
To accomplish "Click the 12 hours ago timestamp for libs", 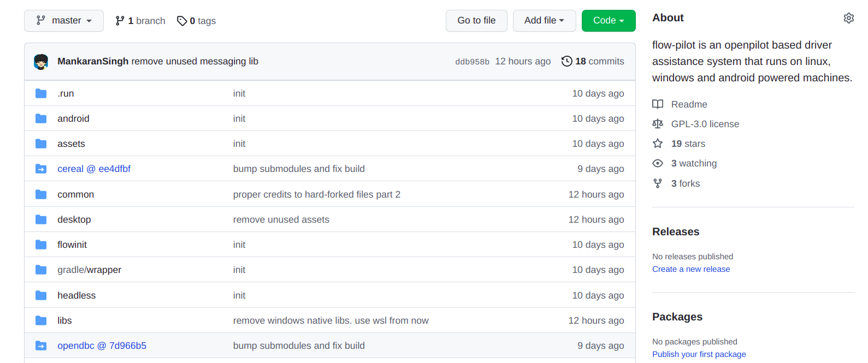I will [x=596, y=320].
